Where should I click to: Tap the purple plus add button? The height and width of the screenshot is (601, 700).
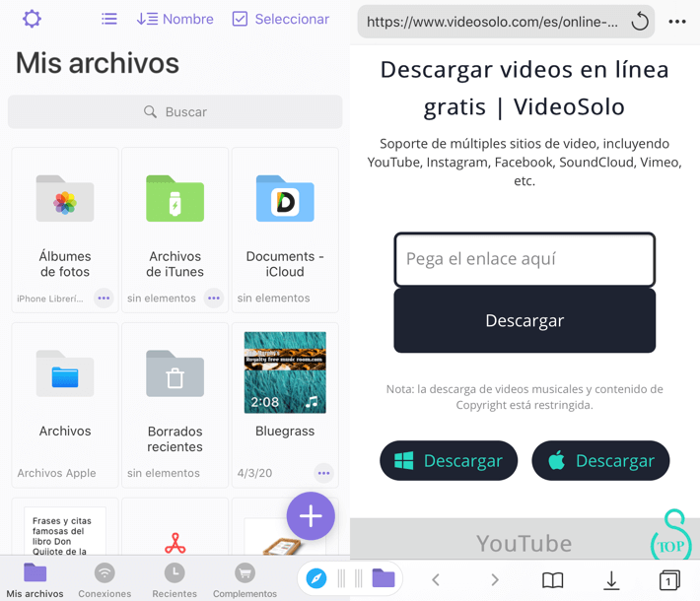pos(311,516)
